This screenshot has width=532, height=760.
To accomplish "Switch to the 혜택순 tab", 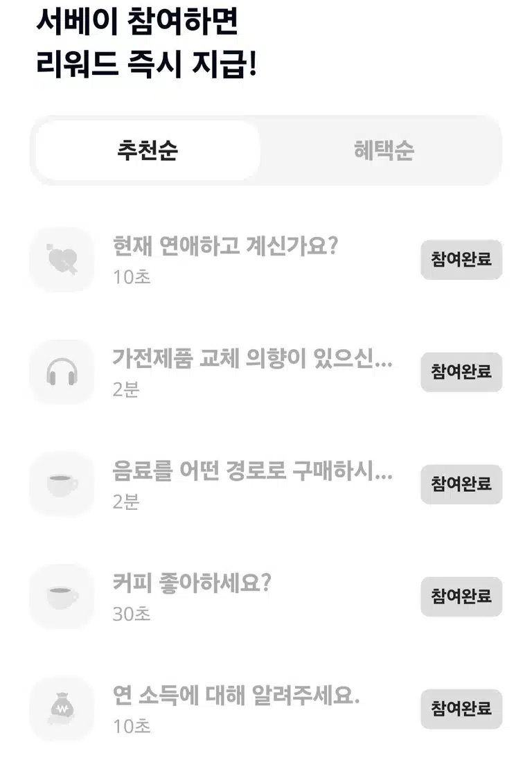I will pos(384,150).
